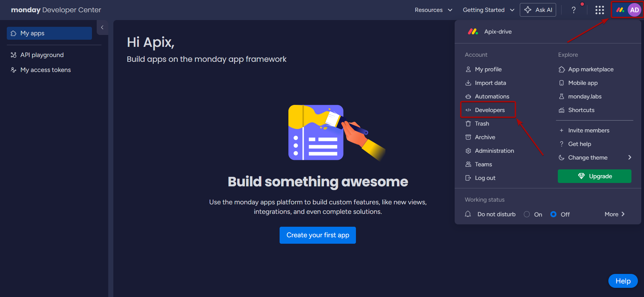Click the My apps puzzle icon
The image size is (644, 297).
coord(14,33)
